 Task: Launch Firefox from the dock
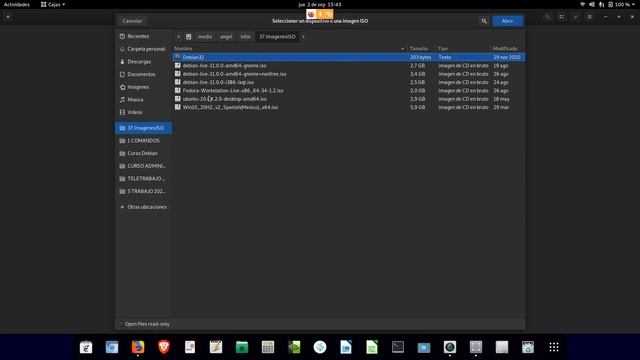(x=138, y=347)
